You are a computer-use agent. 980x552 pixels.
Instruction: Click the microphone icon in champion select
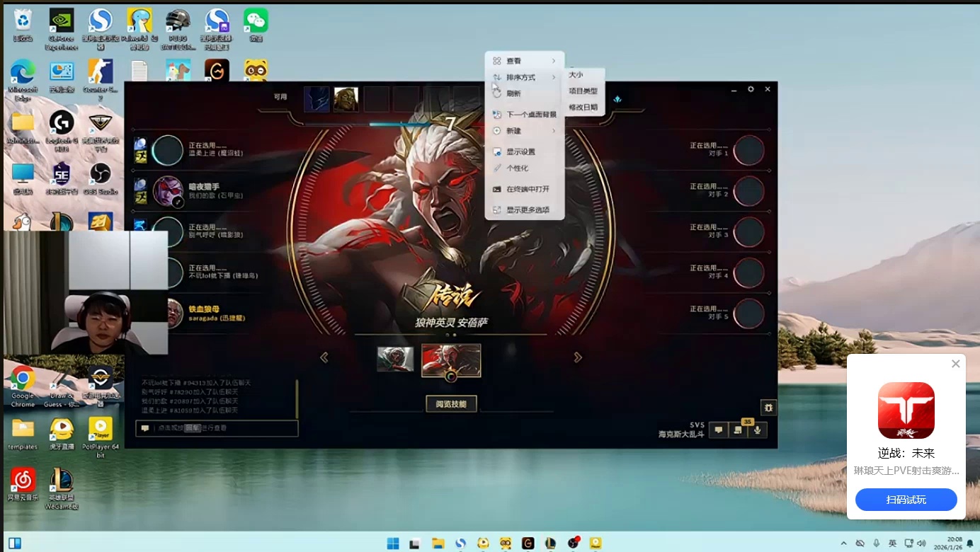pyautogui.click(x=758, y=429)
